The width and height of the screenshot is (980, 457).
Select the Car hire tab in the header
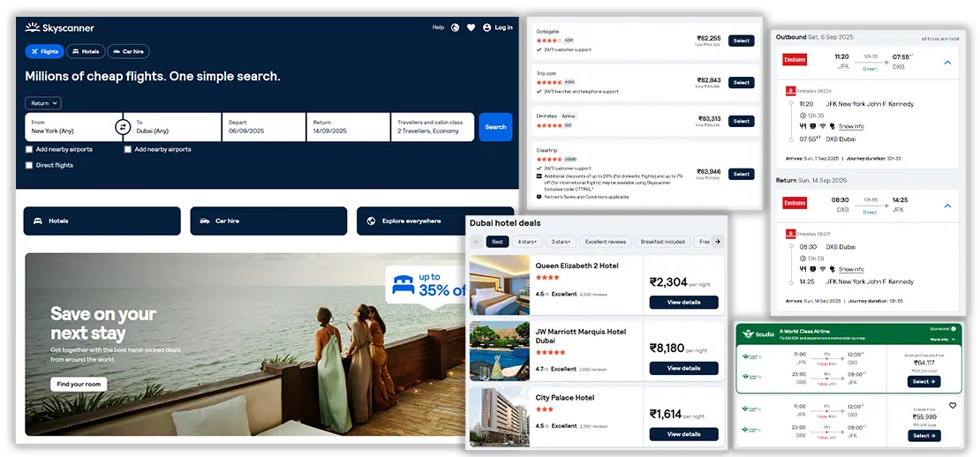(128, 52)
